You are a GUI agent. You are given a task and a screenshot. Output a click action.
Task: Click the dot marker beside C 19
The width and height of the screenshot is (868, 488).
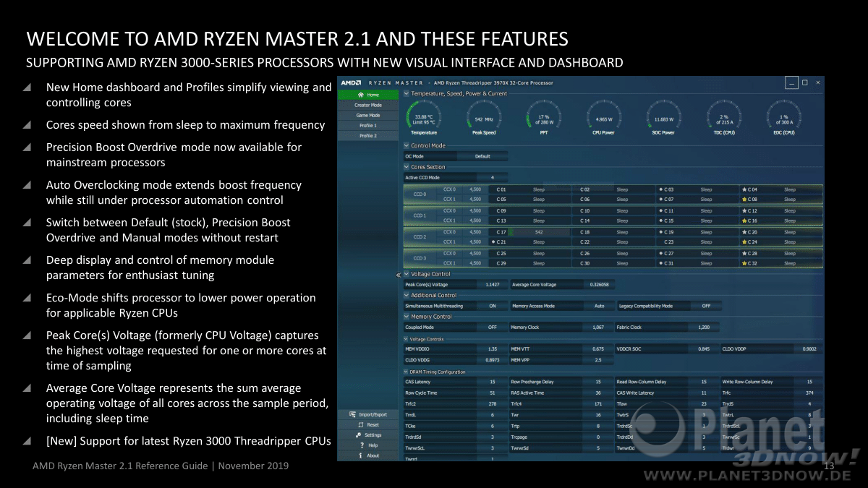pos(660,232)
